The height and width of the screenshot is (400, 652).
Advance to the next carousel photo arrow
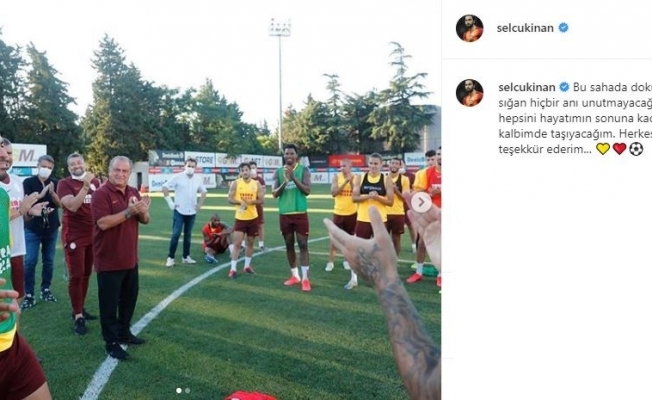point(421,202)
